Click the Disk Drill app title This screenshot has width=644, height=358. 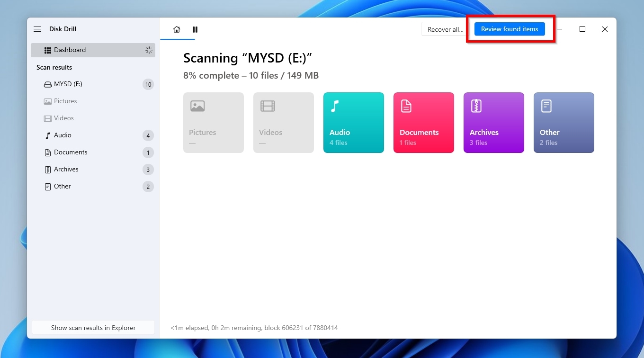pyautogui.click(x=63, y=29)
